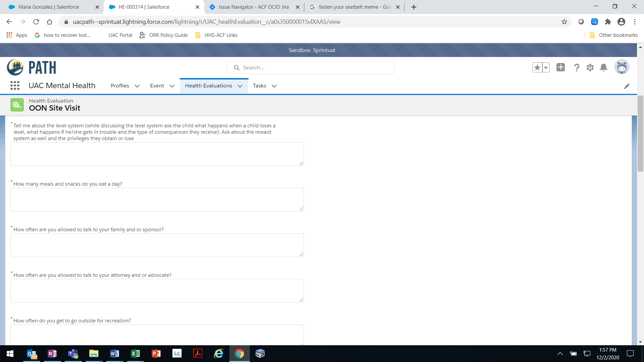
Task: Open the Tasks tab dropdown chevron
Action: pyautogui.click(x=274, y=86)
